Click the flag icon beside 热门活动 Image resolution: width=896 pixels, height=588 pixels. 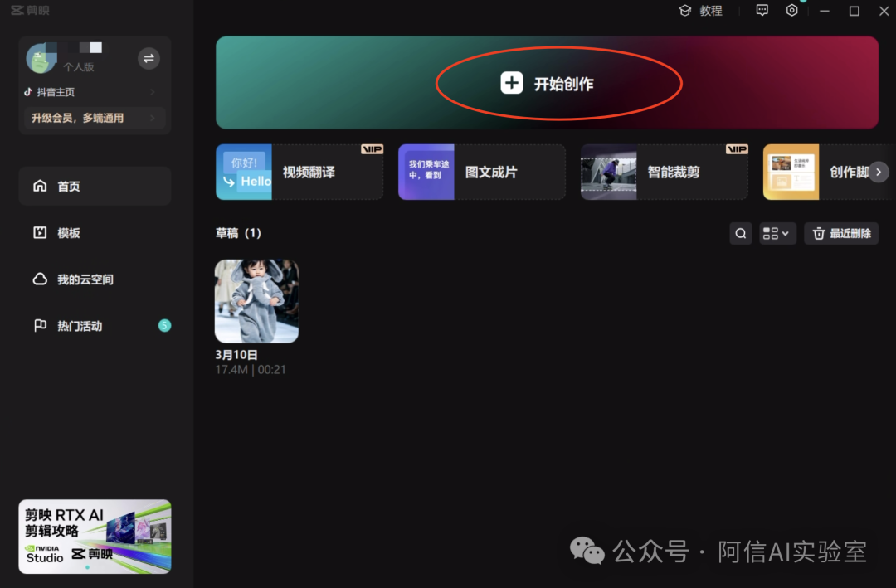40,326
